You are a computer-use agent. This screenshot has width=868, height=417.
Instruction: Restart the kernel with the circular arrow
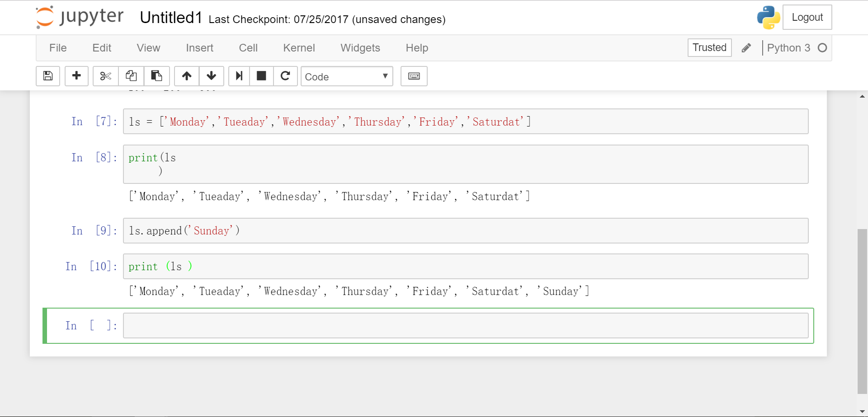(x=285, y=76)
